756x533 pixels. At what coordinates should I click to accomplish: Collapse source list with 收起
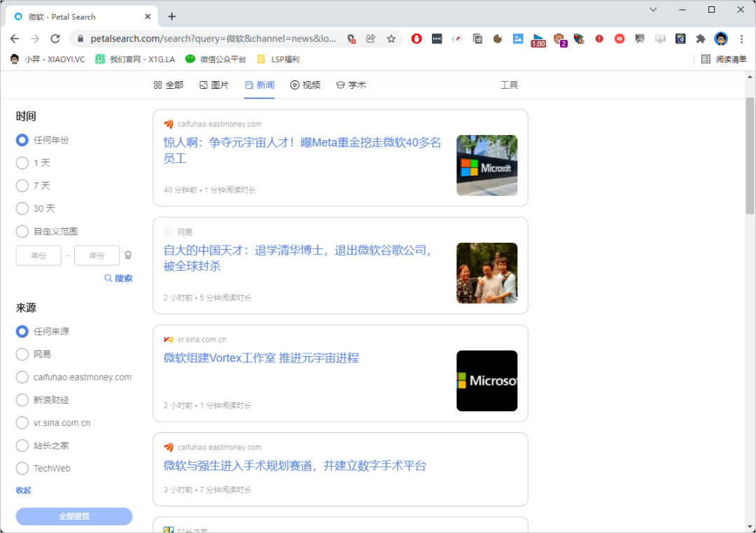click(24, 490)
